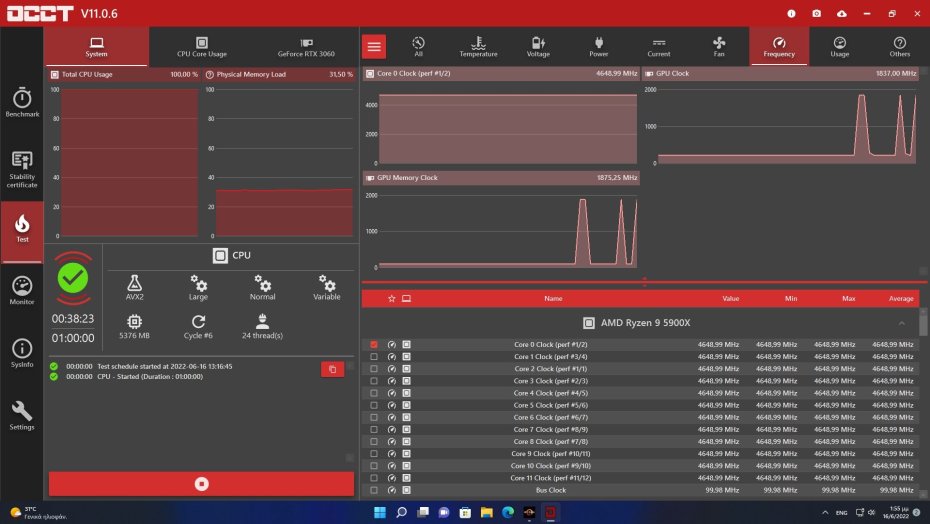Switch to the GeForce RTX 3060 tab
Image resolution: width=930 pixels, height=524 pixels.
coord(306,46)
